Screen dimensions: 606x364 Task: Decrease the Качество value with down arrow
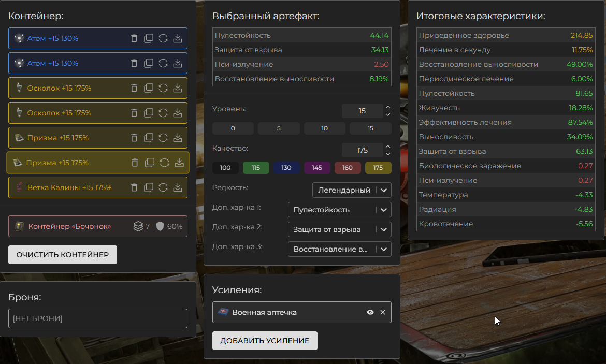387,154
